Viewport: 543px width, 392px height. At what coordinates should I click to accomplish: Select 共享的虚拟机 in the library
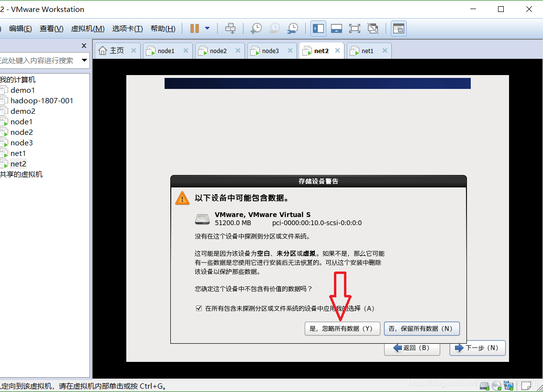(x=21, y=174)
